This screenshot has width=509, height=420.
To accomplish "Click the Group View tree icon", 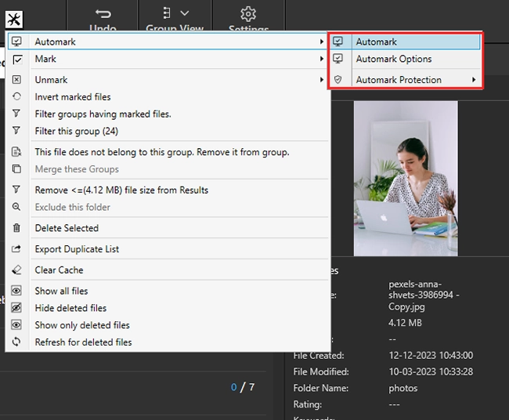I will pyautogui.click(x=167, y=13).
